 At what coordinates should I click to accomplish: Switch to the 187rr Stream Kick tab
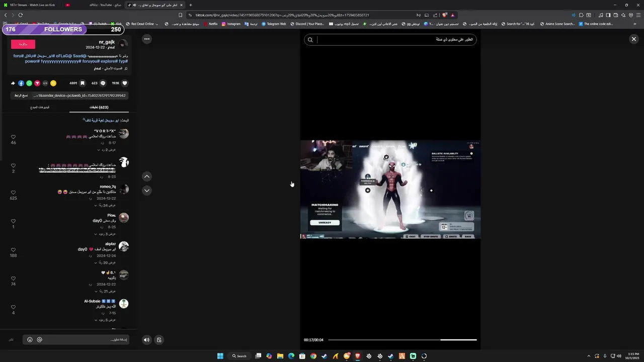tap(32, 5)
